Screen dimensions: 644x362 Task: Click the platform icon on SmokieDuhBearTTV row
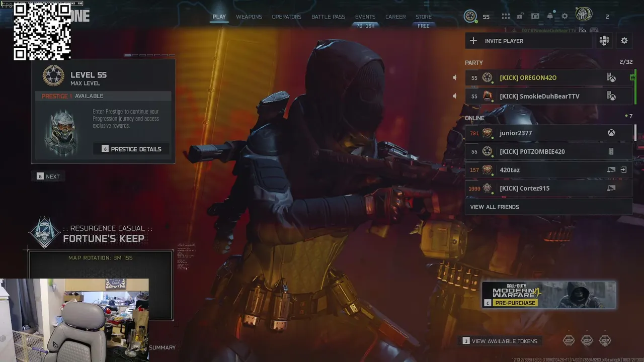(x=611, y=96)
